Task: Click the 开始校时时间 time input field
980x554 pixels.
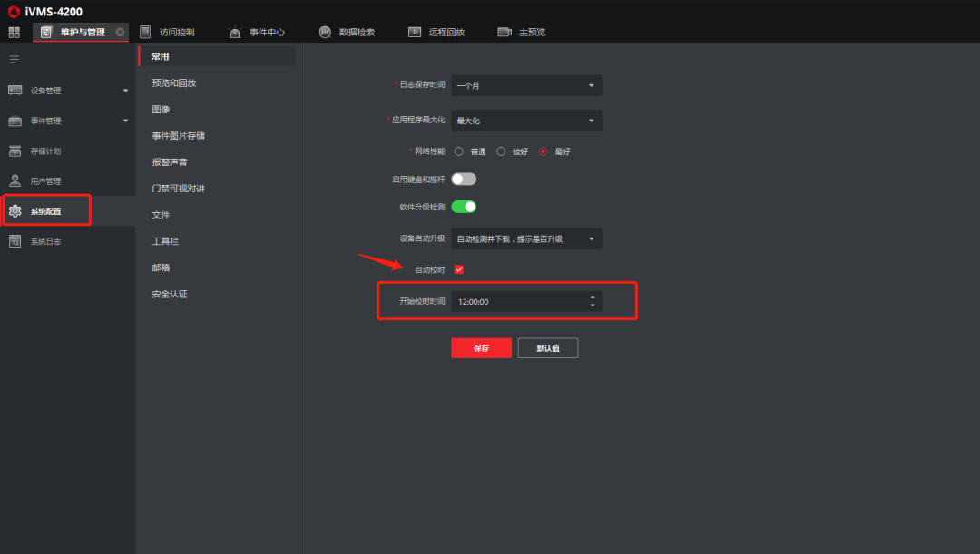Action: pos(519,301)
